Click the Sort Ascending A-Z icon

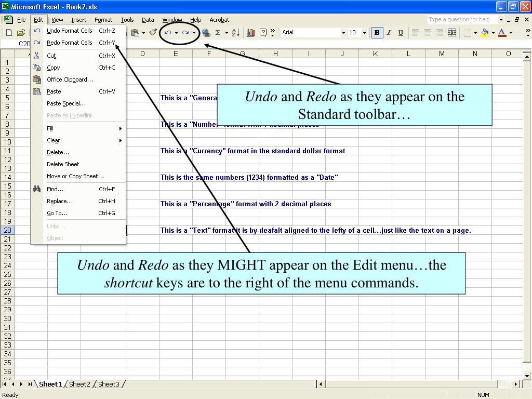coord(236,33)
